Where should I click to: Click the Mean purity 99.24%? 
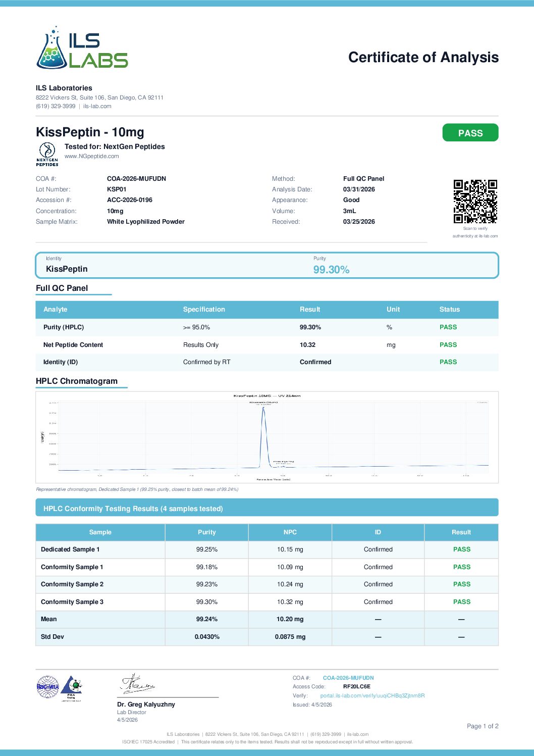pyautogui.click(x=207, y=619)
